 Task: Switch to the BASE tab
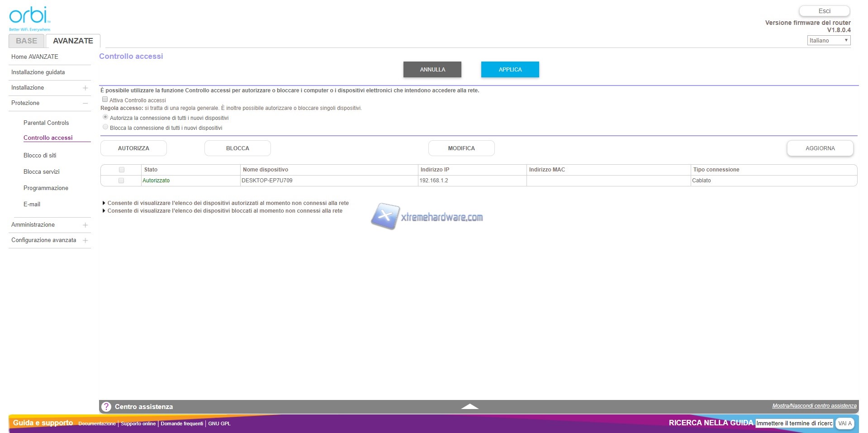point(26,41)
